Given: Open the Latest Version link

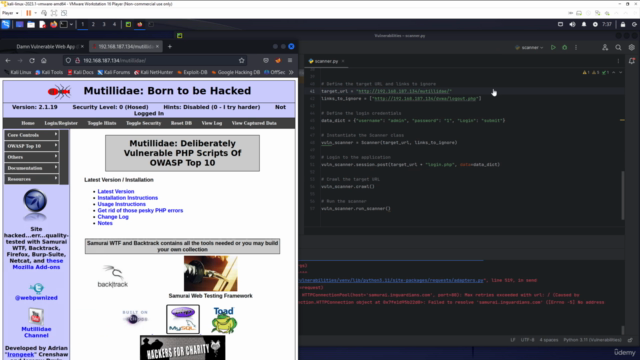Looking at the screenshot, I should tap(116, 191).
